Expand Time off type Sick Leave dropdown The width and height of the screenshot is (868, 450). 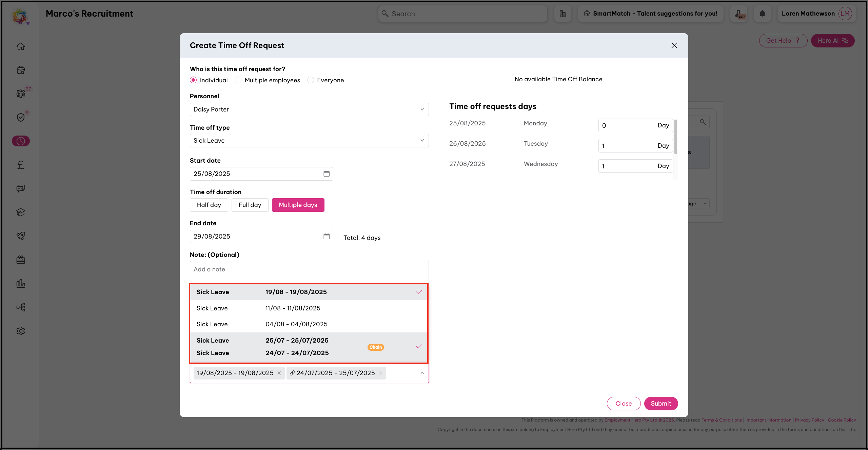point(309,141)
